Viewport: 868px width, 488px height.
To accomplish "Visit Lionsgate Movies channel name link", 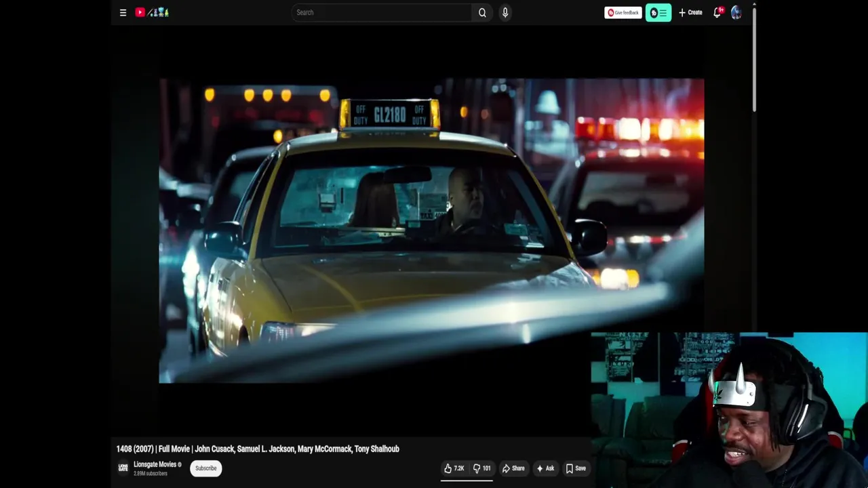I will (155, 464).
